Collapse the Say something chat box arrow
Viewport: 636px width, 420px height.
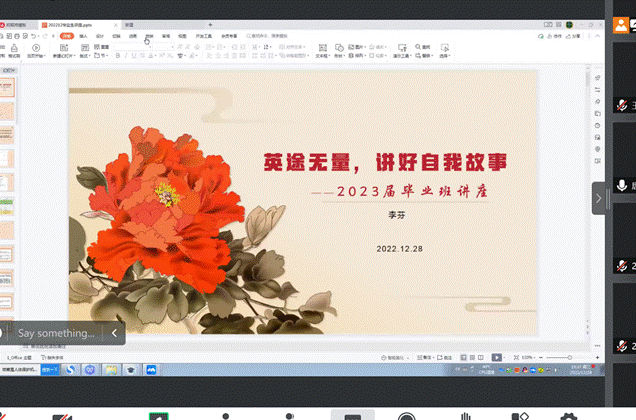tap(114, 333)
